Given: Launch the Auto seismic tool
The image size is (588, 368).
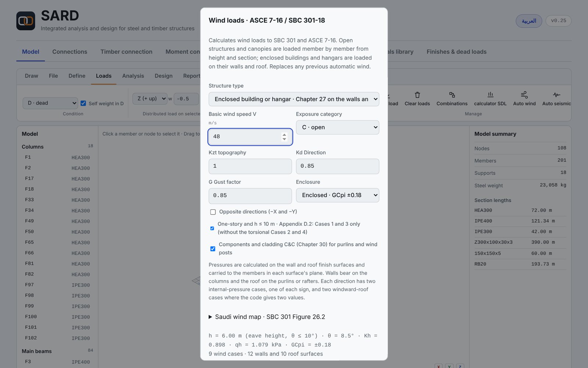Looking at the screenshot, I should click(x=556, y=99).
